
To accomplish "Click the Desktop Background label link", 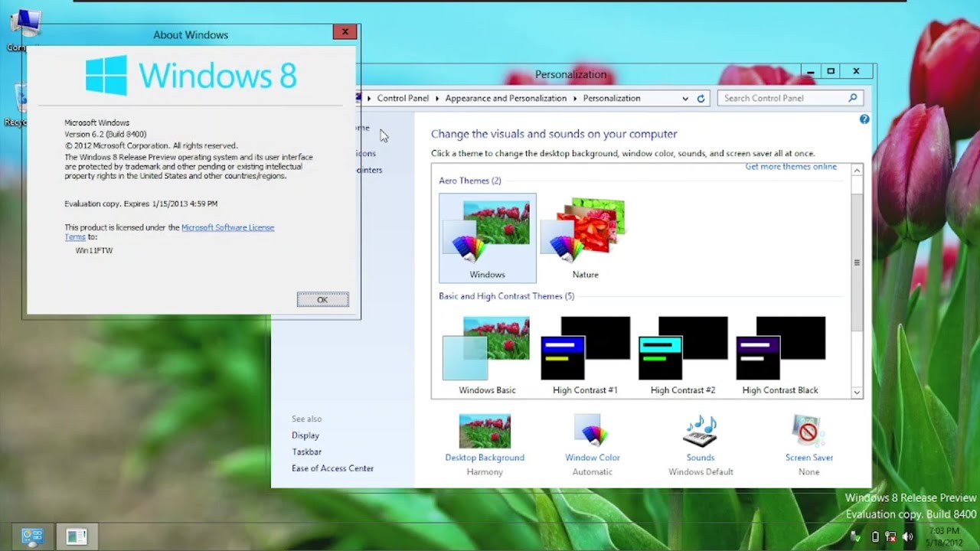I will (485, 458).
